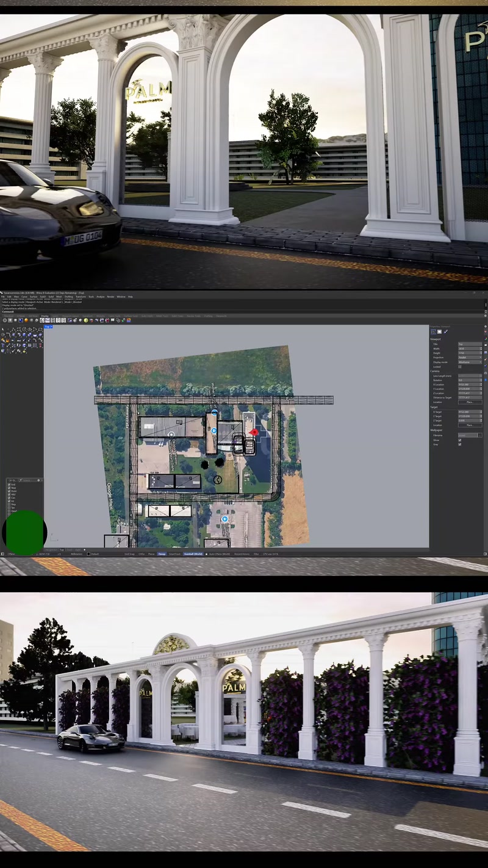Toggle the Wallpaper Gray checkbox
The image size is (488, 868).
pyautogui.click(x=460, y=444)
